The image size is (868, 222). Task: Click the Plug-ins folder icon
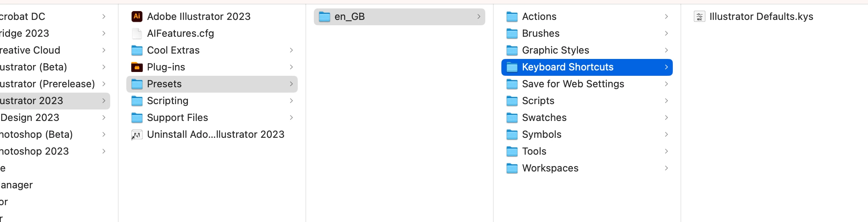[x=137, y=67]
